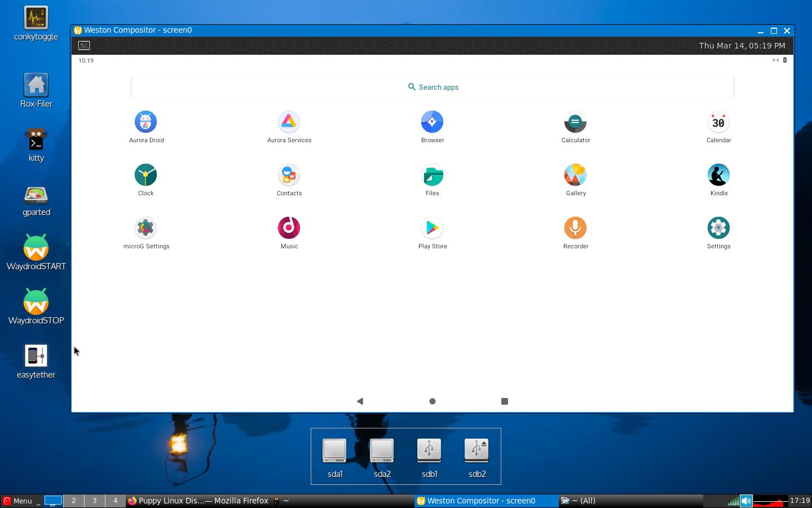
Task: Launch the Calculator app
Action: (576, 122)
